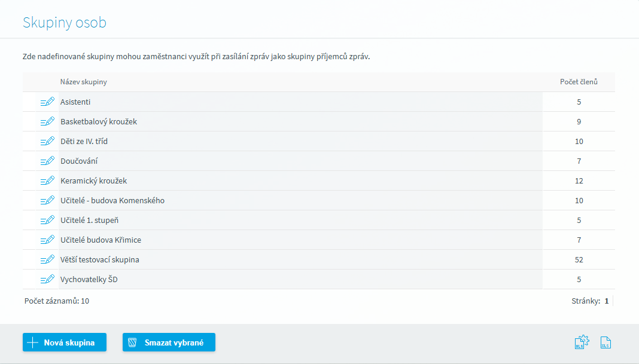This screenshot has height=364, width=639.
Task: Edit the Větší testovací skupina group
Action: click(47, 259)
